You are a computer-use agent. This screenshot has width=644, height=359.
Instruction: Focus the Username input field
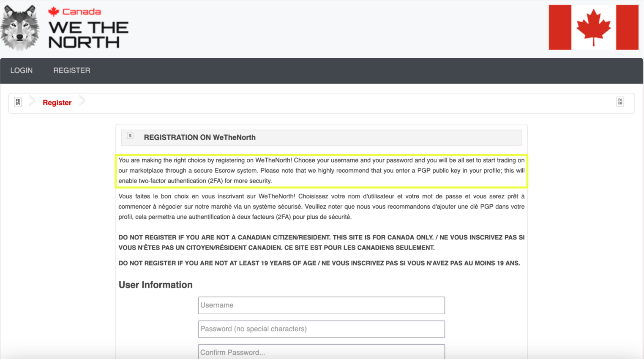(x=321, y=305)
